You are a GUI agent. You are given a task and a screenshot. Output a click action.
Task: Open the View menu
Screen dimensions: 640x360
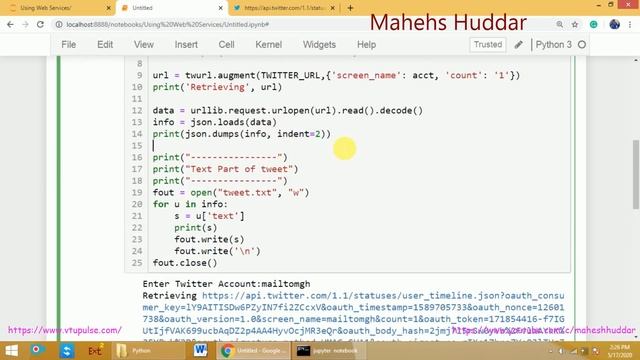point(144,44)
